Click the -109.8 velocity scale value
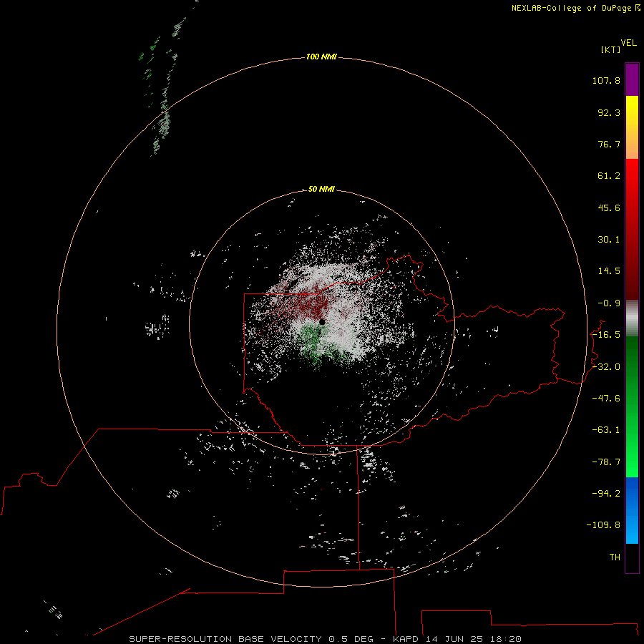 [x=603, y=525]
